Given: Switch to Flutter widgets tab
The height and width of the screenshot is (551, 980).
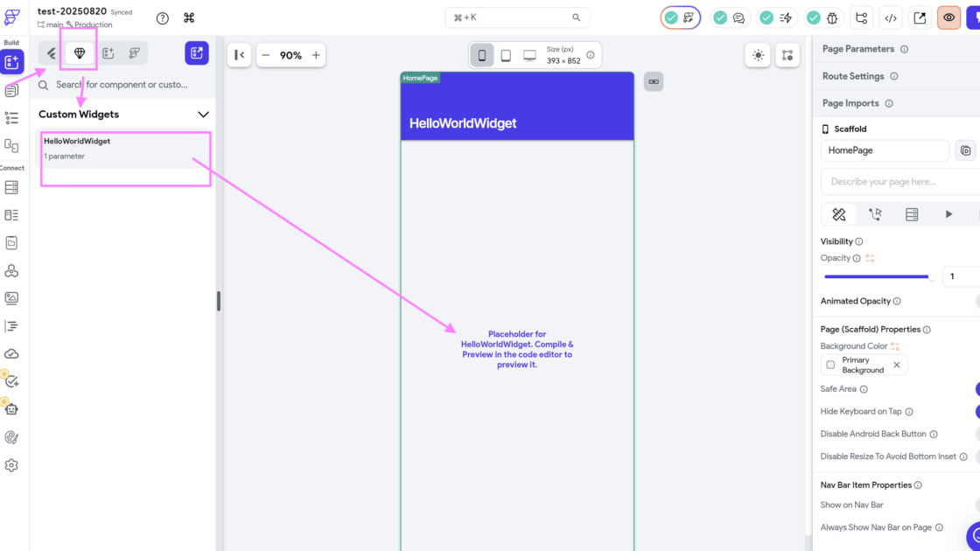Looking at the screenshot, I should click(x=52, y=53).
